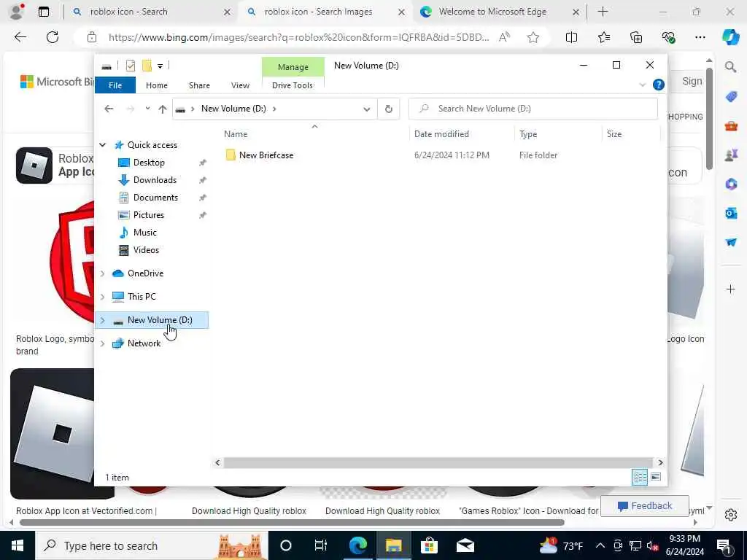Viewport: 747px width, 560px height.
Task: Open Edge sidebar Tools briefcase icon
Action: point(731,125)
